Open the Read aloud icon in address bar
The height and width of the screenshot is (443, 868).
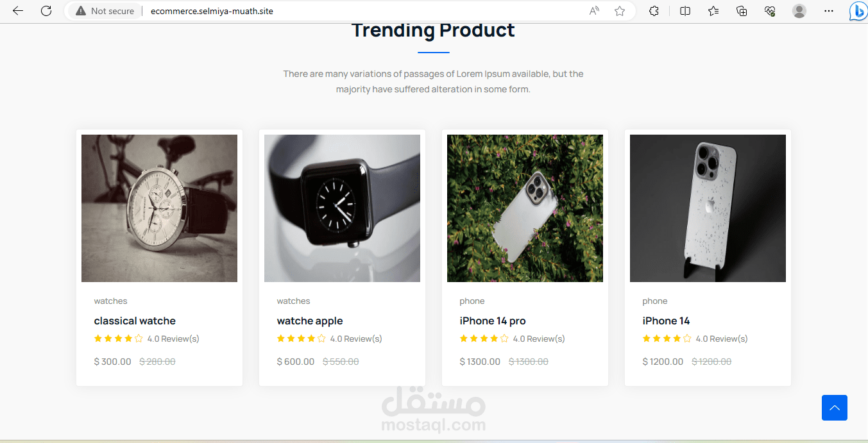pos(594,11)
